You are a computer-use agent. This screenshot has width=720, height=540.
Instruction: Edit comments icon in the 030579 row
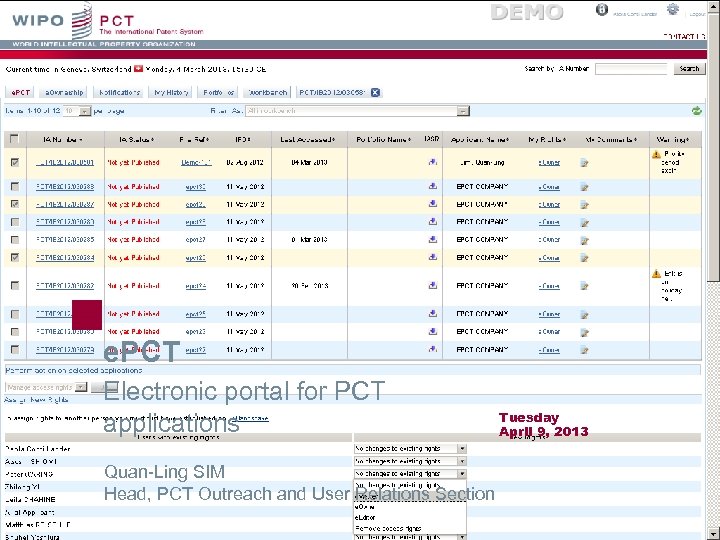point(584,350)
